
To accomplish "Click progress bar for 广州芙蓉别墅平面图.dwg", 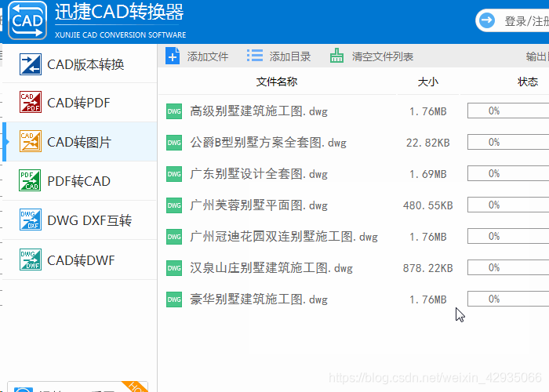I will [508, 205].
